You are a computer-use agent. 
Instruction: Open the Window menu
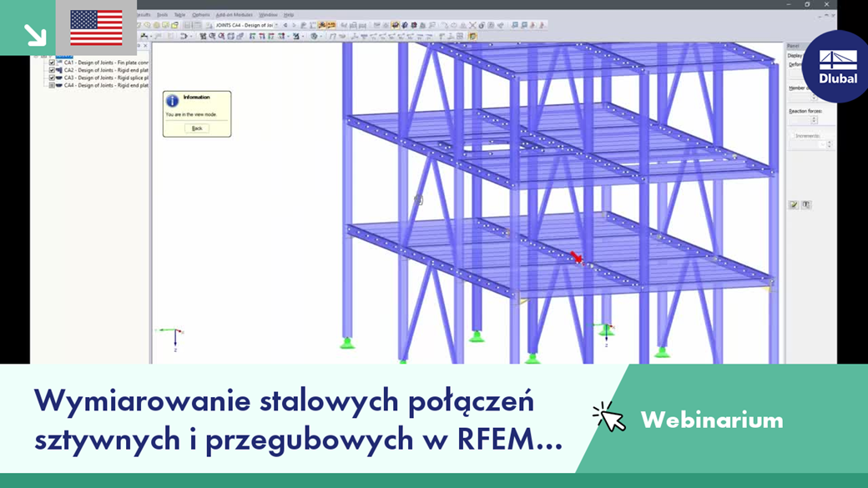(x=269, y=15)
